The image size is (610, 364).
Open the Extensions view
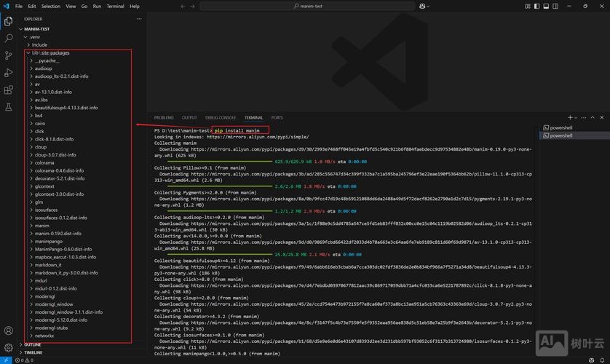9,90
